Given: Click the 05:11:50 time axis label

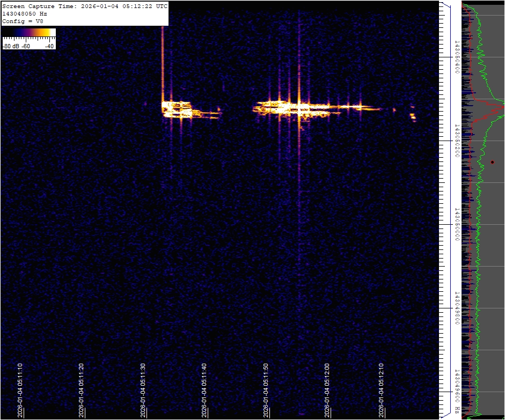Looking at the screenshot, I should [266, 390].
